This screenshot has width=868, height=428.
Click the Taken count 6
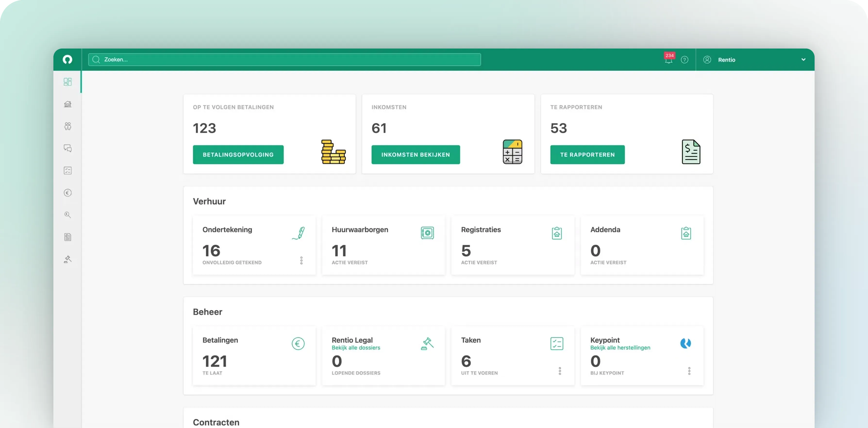(466, 361)
